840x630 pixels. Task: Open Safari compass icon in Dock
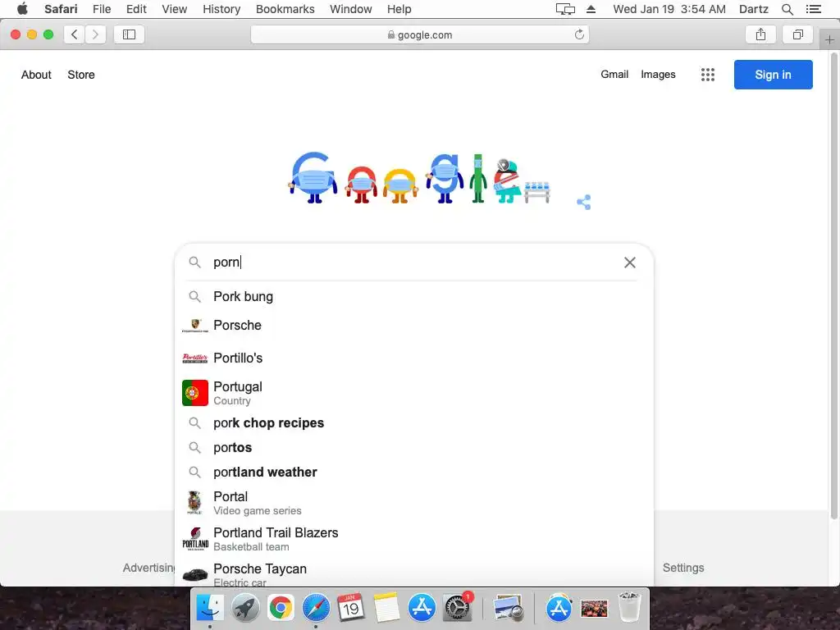pyautogui.click(x=316, y=608)
